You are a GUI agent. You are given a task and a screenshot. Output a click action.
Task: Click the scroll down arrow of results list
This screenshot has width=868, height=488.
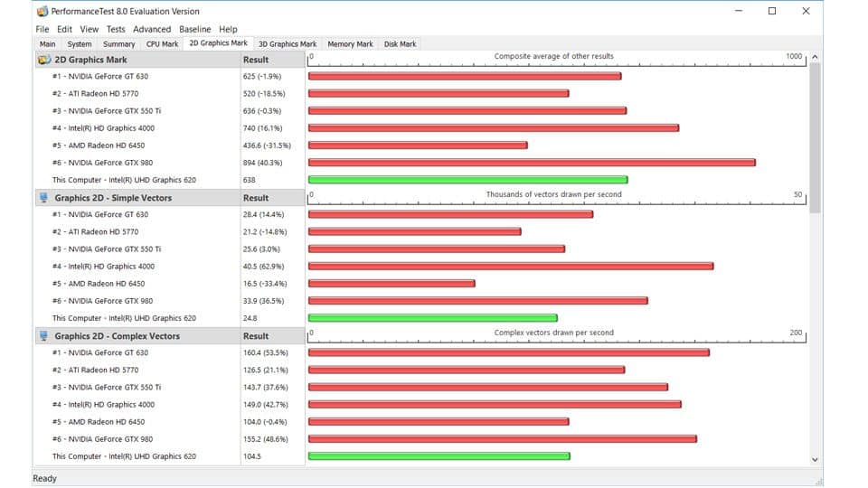point(815,459)
